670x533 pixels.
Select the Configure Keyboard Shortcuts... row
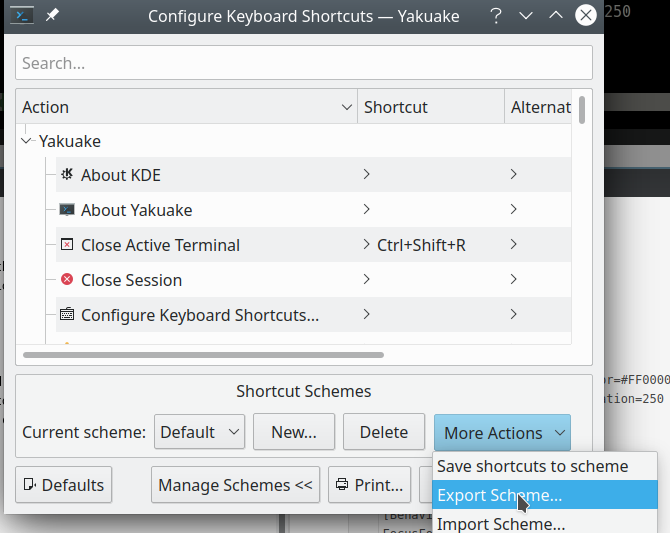pyautogui.click(x=314, y=315)
